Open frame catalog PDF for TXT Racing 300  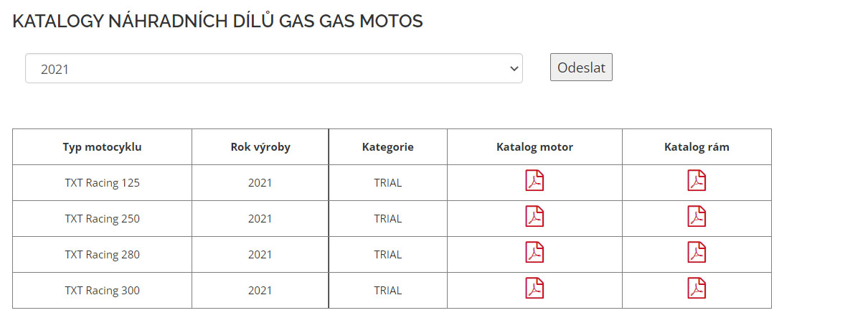click(x=697, y=288)
